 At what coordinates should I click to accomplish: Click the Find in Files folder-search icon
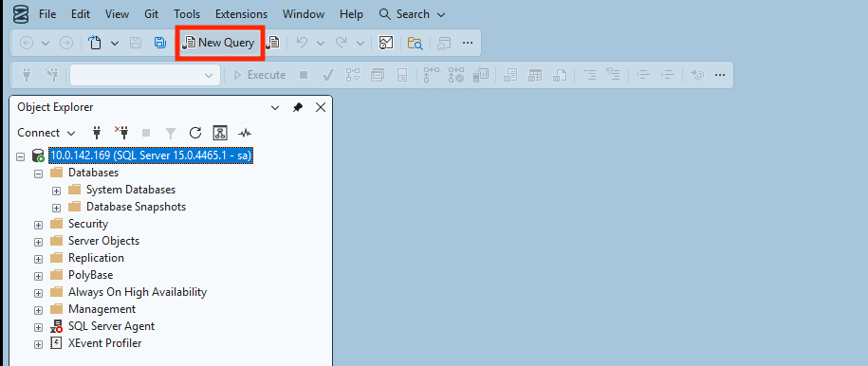(x=416, y=44)
